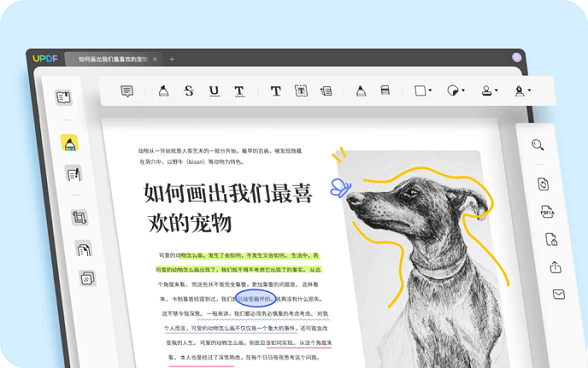
Task: Open the search magnifier icon
Action: [x=537, y=145]
